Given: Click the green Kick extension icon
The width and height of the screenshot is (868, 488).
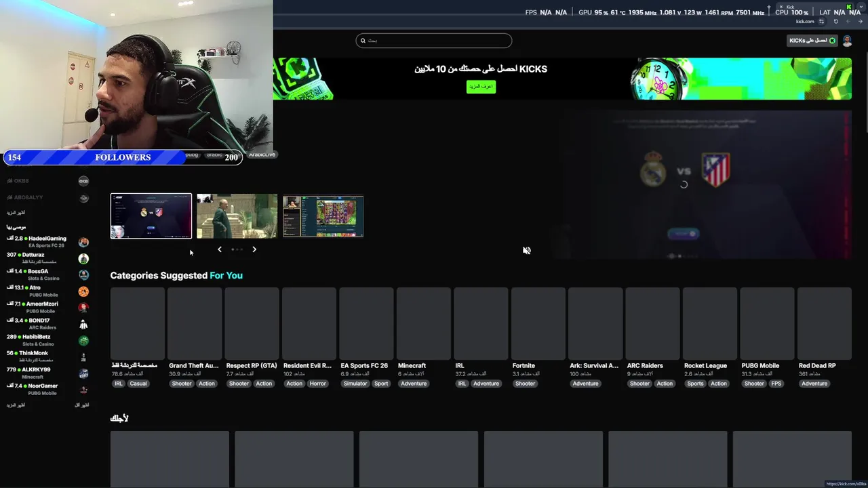Looking at the screenshot, I should (849, 7).
